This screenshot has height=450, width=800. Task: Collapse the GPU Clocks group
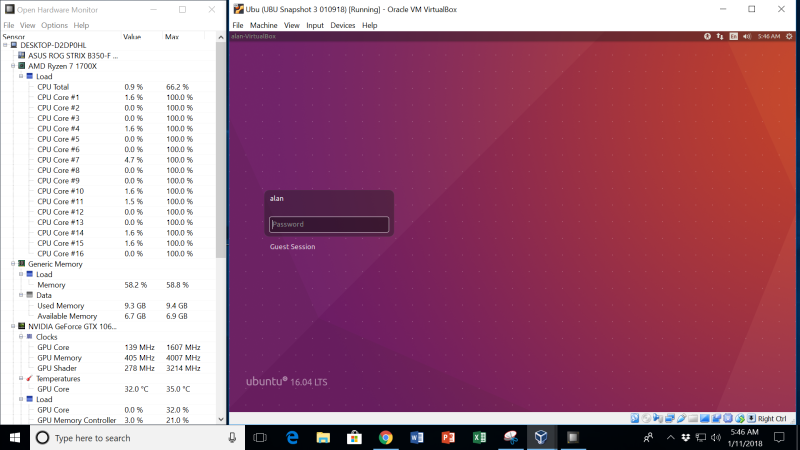coord(21,337)
